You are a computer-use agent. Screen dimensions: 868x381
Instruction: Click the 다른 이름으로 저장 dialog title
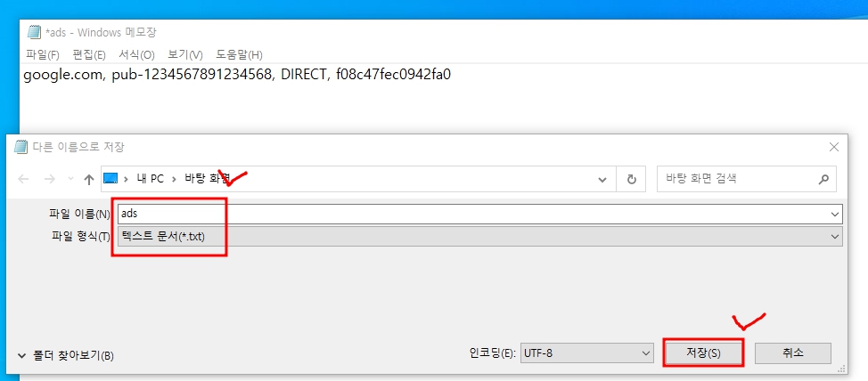click(x=78, y=147)
